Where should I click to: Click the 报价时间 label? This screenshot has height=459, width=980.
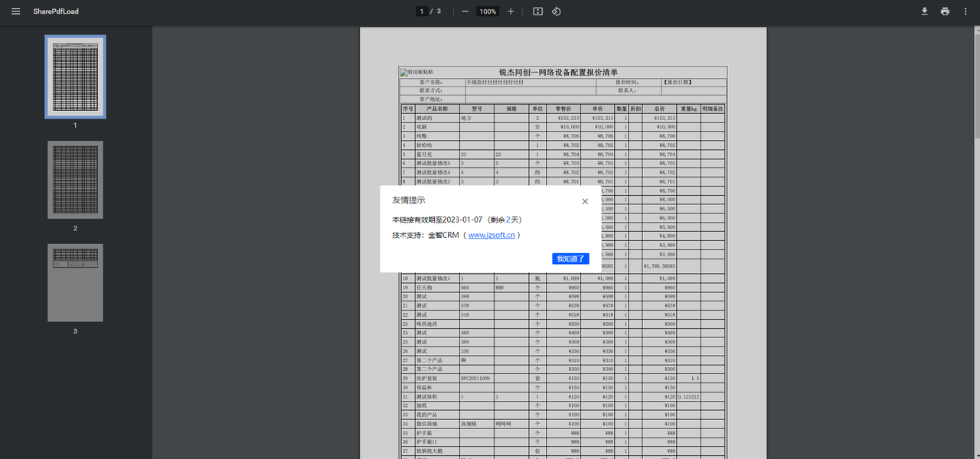point(628,82)
